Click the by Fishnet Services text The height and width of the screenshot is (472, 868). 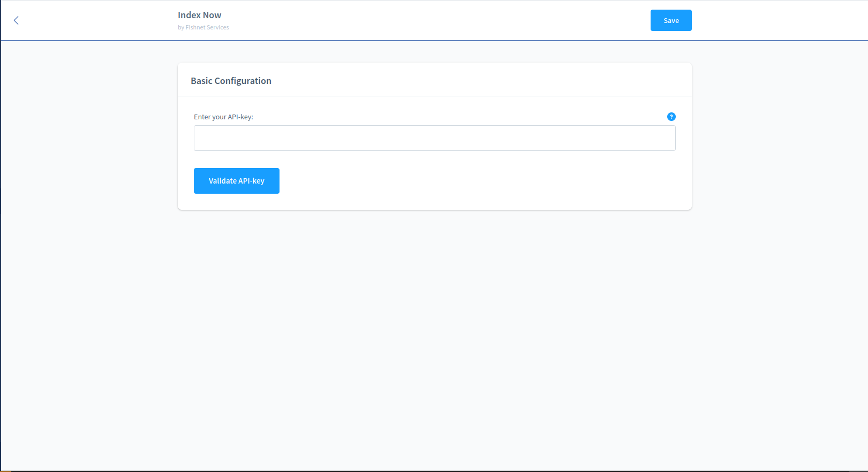click(203, 27)
